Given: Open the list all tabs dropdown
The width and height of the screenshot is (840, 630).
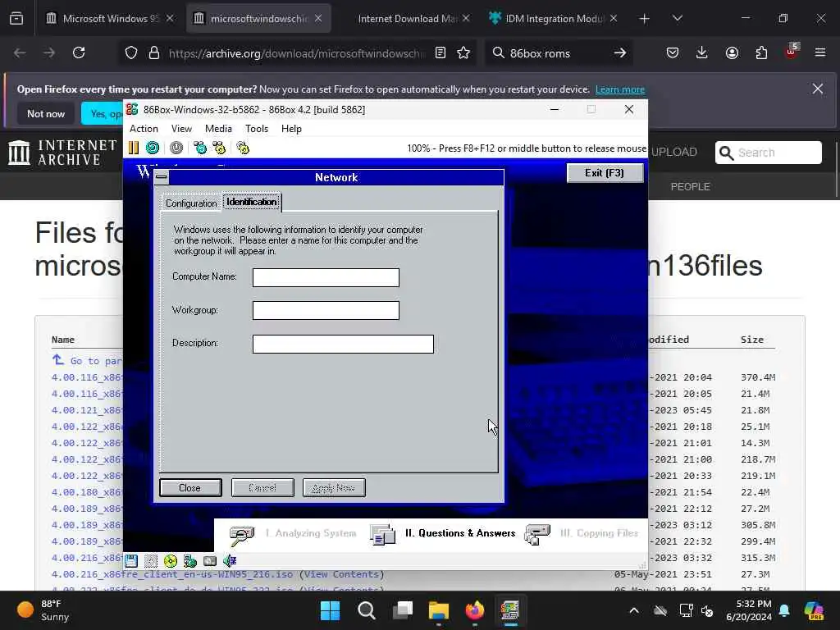Looking at the screenshot, I should pyautogui.click(x=677, y=19).
